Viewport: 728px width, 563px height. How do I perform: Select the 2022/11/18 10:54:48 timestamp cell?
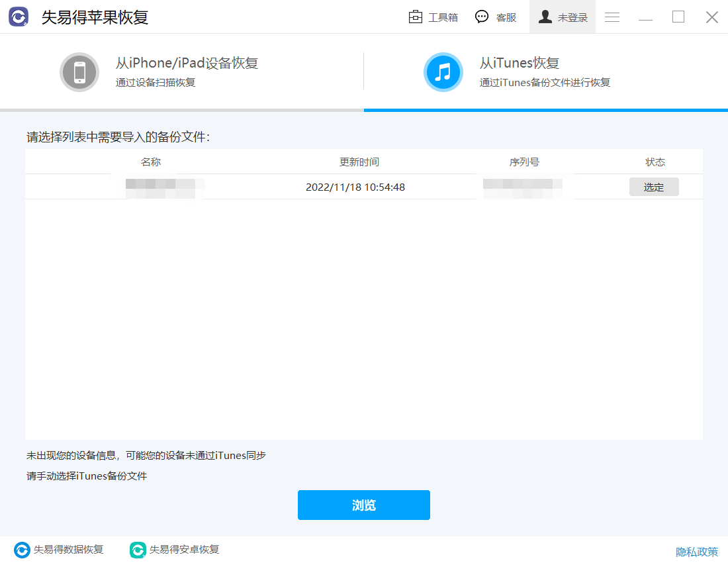coord(355,187)
